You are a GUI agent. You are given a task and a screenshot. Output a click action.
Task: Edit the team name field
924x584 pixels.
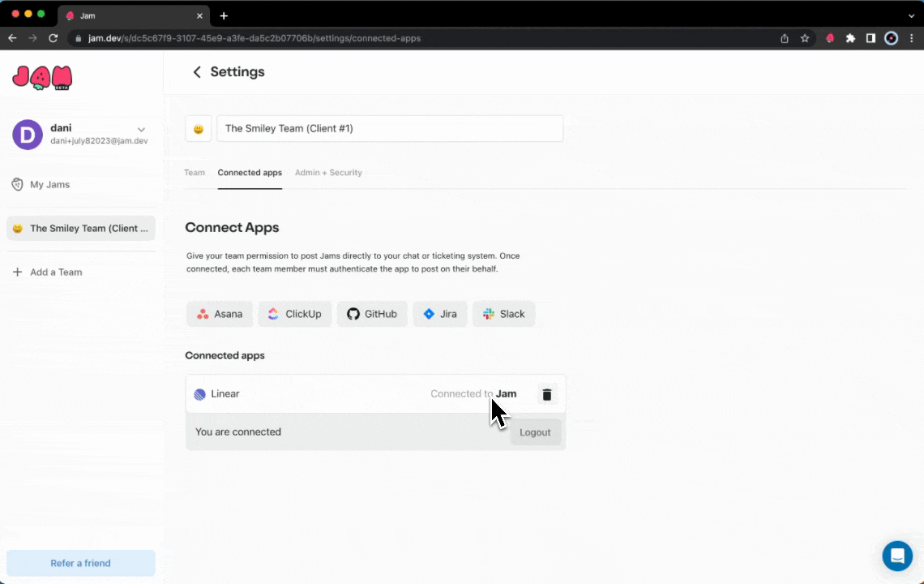[389, 128]
